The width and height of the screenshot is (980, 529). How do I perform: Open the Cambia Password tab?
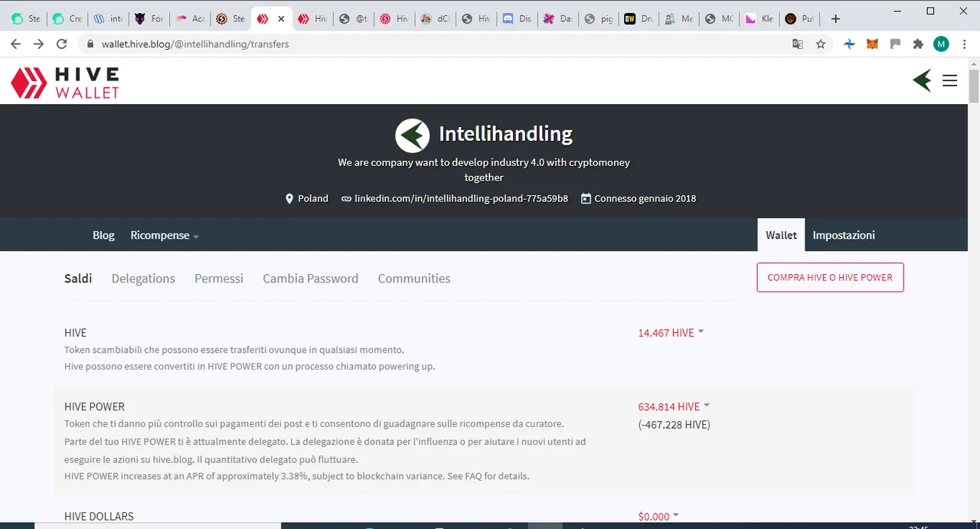[x=310, y=279]
